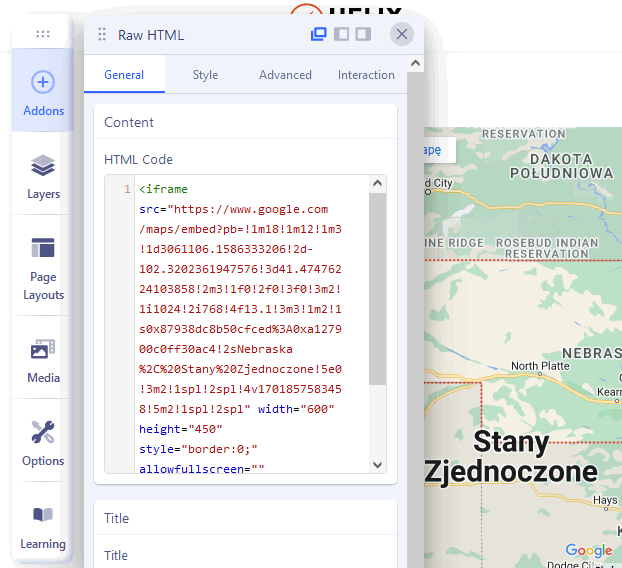Switch to the Interaction tab
The image size is (622, 568).
click(366, 75)
